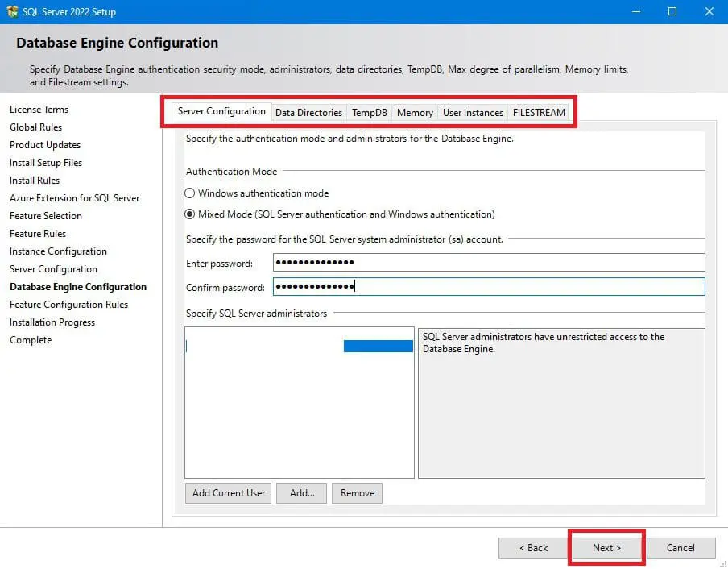
Task: Select License Terms in the sidebar
Action: [39, 109]
